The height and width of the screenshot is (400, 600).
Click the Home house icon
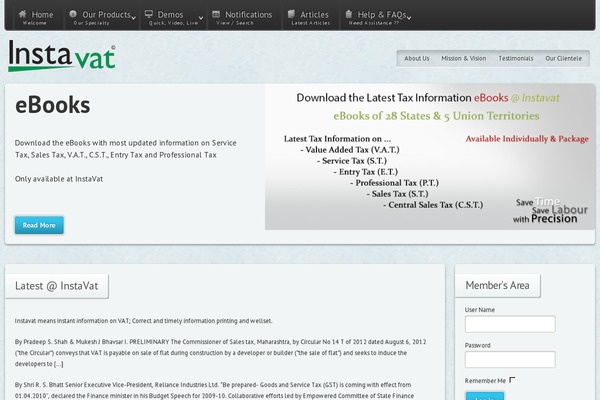point(23,14)
